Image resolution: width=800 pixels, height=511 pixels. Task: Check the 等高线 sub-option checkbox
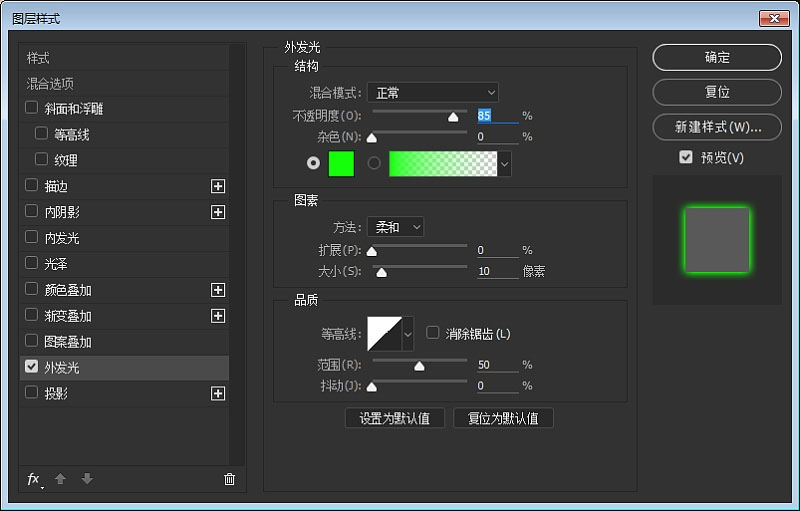(x=41, y=134)
